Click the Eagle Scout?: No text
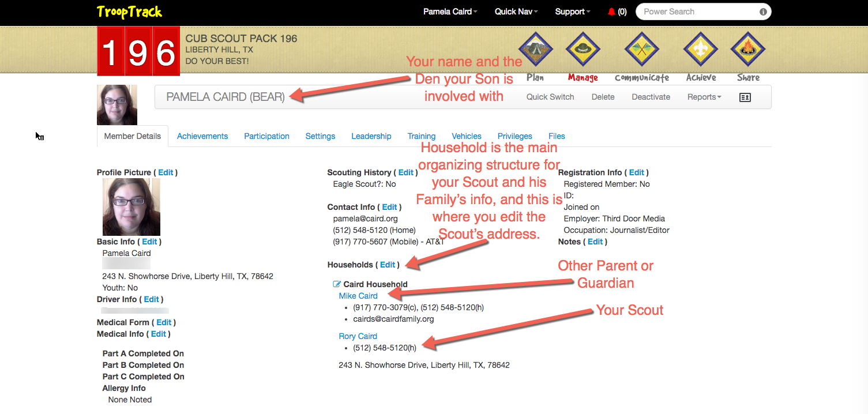Viewport: 868px width, 414px height. point(365,184)
